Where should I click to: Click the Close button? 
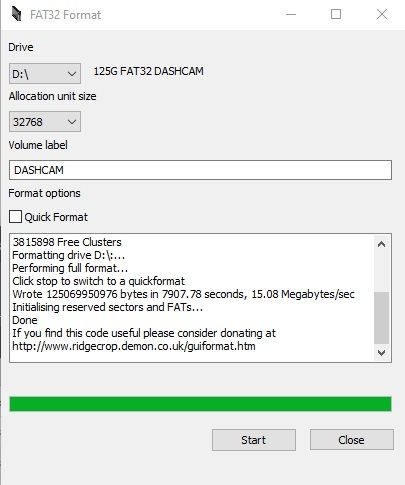352,440
